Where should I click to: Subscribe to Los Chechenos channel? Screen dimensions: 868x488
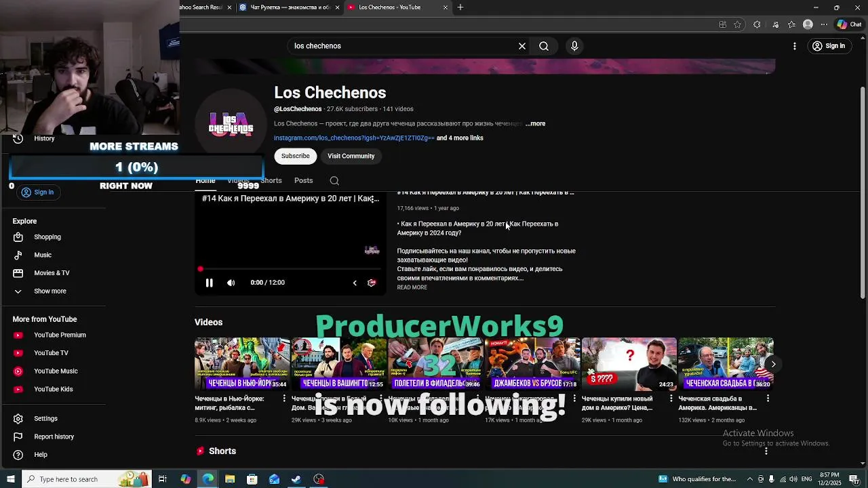click(x=296, y=156)
